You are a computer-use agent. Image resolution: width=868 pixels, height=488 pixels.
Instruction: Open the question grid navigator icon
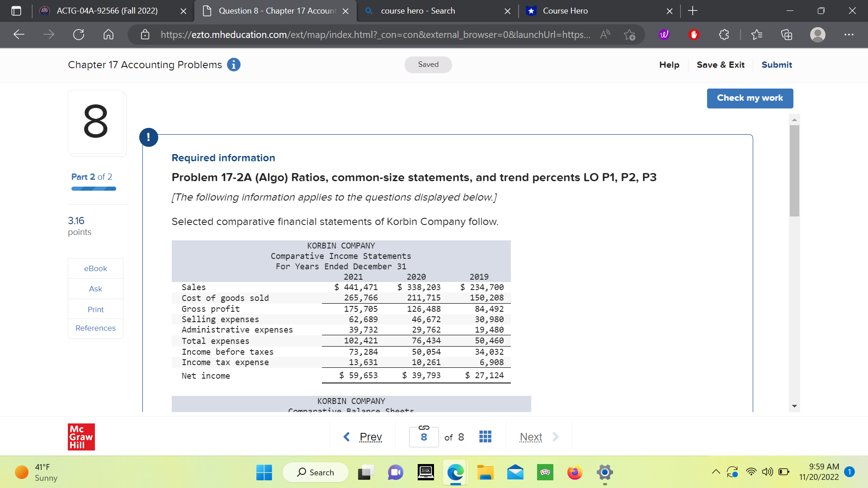[485, 437]
